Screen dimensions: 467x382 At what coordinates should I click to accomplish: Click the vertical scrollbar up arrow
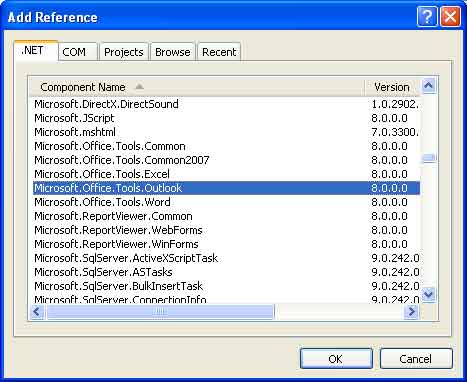pyautogui.click(x=429, y=86)
